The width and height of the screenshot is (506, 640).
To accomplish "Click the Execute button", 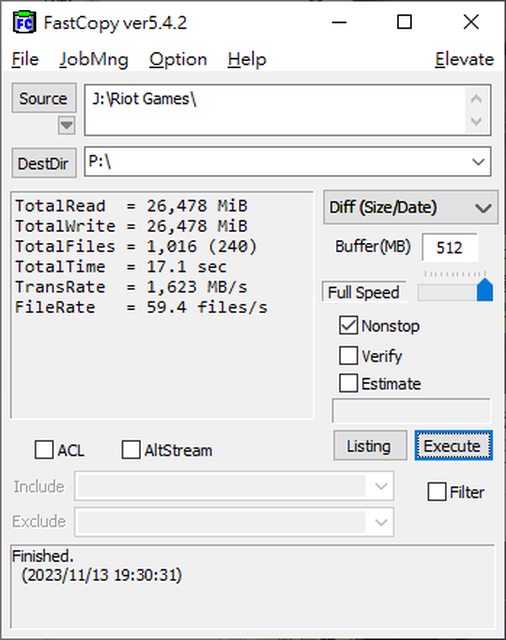I will pos(453,446).
